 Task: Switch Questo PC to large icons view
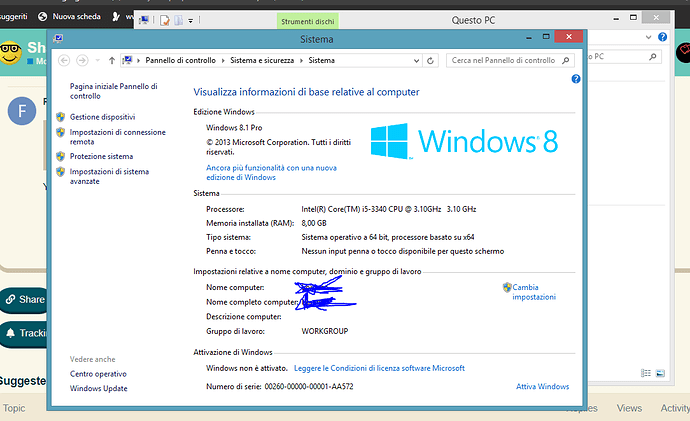click(660, 373)
